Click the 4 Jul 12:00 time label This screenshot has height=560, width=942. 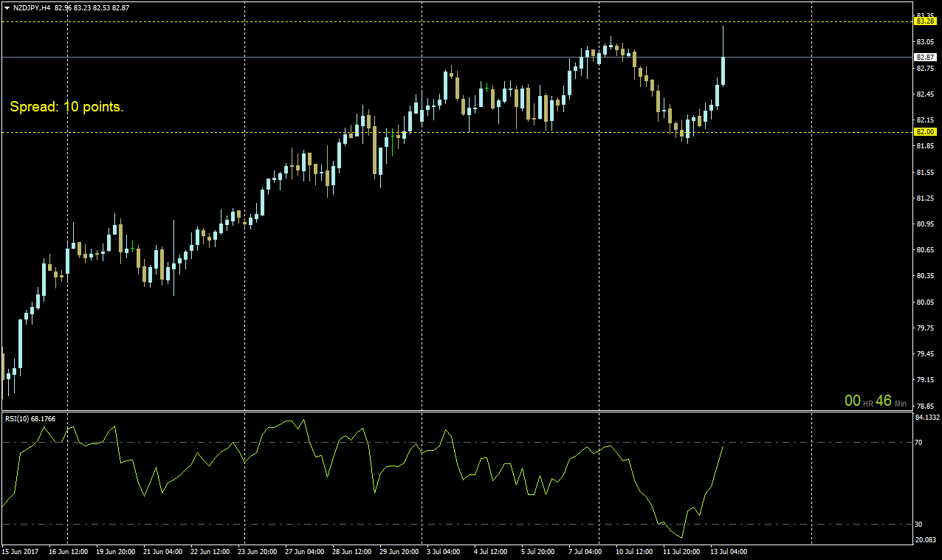(x=492, y=551)
